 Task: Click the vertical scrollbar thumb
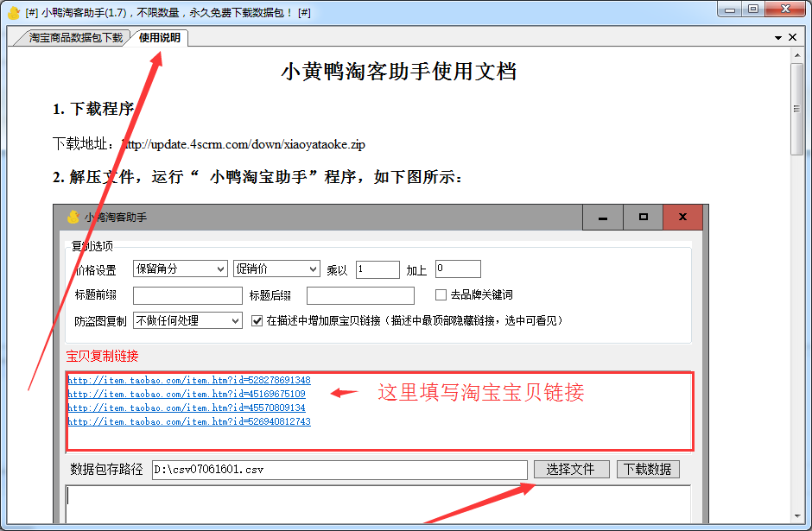(x=797, y=109)
